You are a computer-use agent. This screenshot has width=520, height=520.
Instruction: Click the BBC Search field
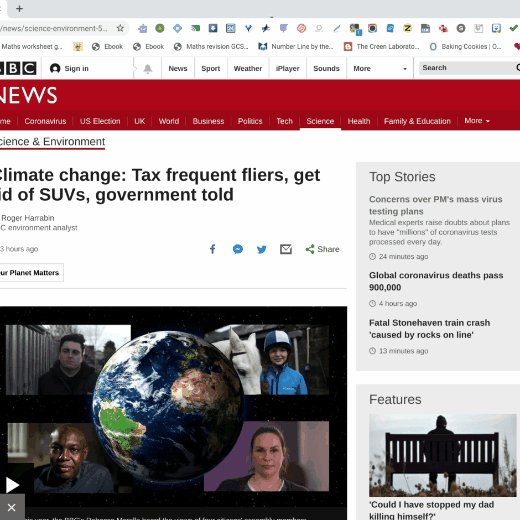coord(467,68)
